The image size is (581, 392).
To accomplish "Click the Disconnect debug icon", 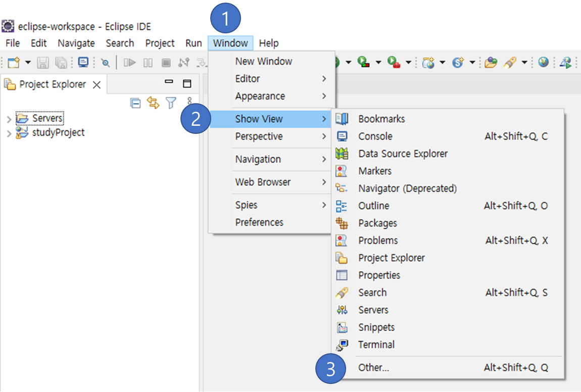I will (x=184, y=62).
